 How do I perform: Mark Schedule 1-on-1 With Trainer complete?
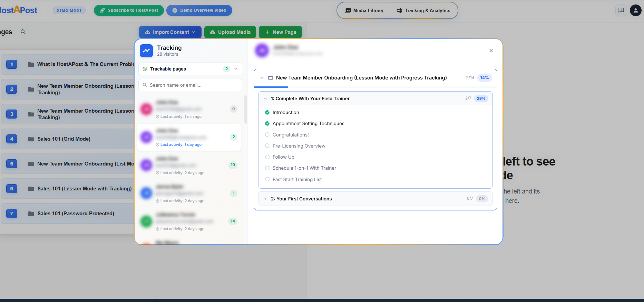[267, 168]
